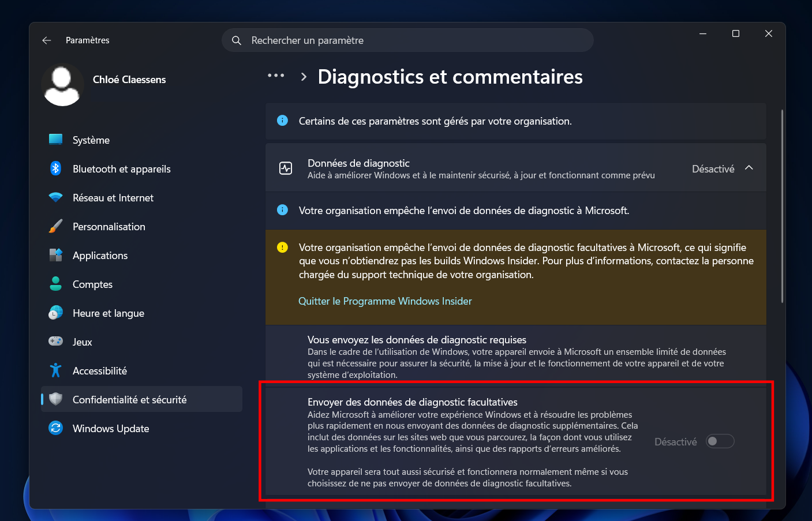This screenshot has width=812, height=521.
Task: Click the Applications icon in sidebar
Action: [55, 255]
